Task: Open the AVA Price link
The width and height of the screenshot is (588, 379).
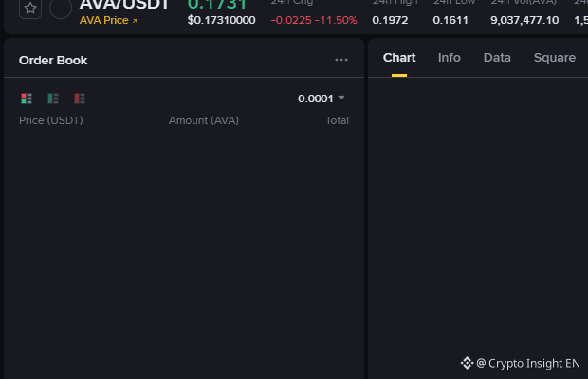Action: 108,20
